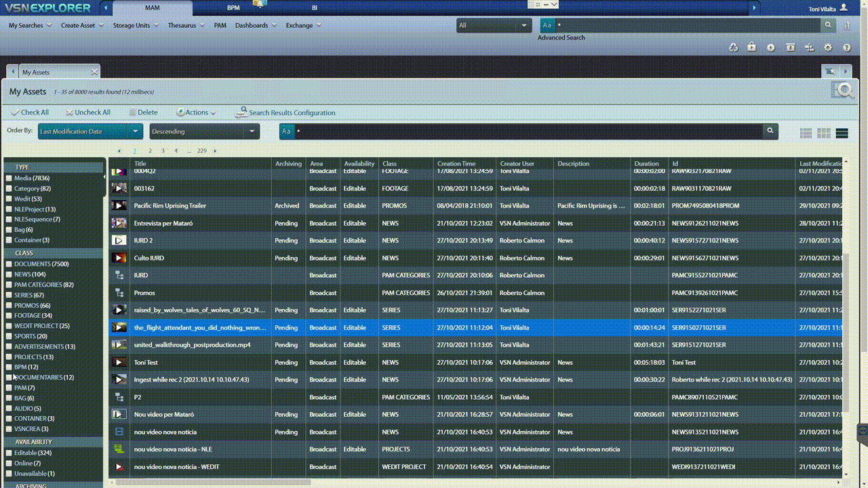Open My Searches menu

[x=30, y=25]
